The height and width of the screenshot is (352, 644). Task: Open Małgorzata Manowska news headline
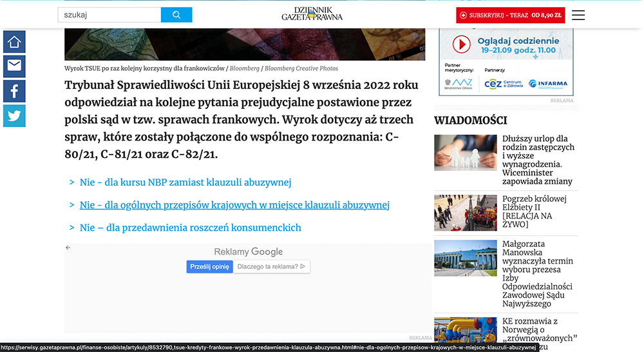point(537,273)
